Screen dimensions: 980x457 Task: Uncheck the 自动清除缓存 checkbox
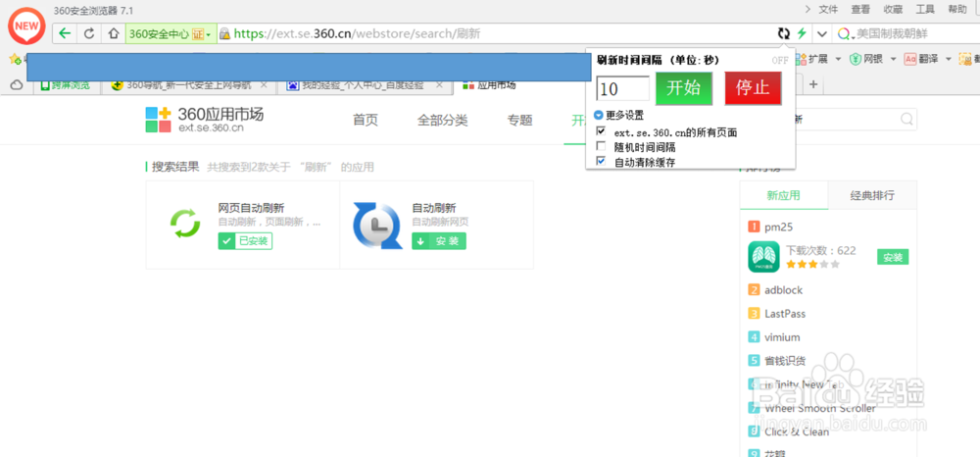[x=602, y=161]
